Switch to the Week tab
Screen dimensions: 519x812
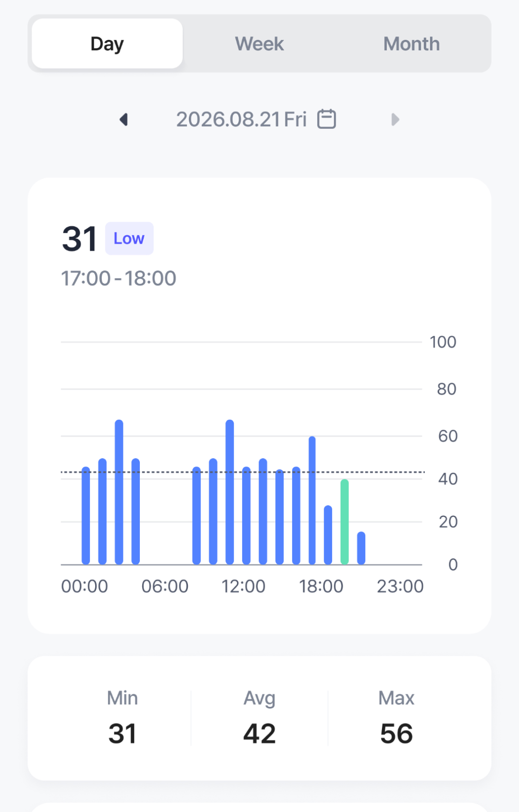click(259, 44)
